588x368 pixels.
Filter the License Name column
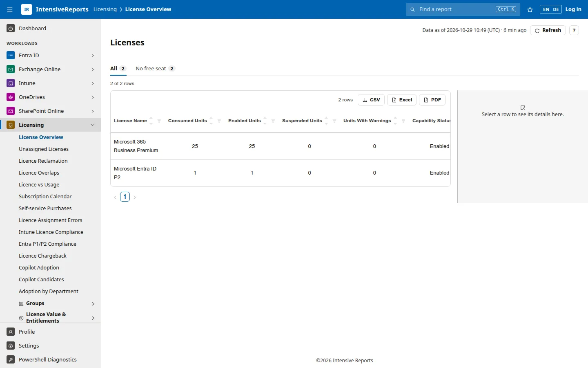pyautogui.click(x=159, y=121)
